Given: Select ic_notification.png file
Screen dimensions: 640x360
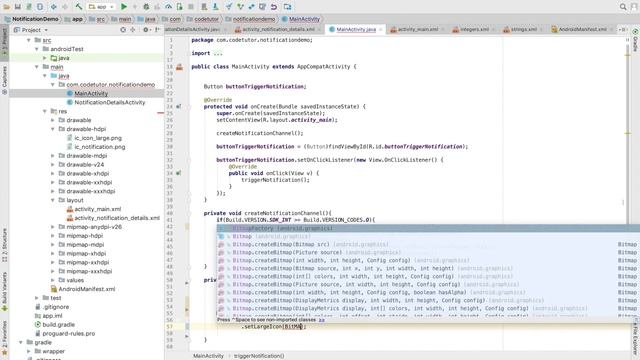Looking at the screenshot, I should point(100,147).
